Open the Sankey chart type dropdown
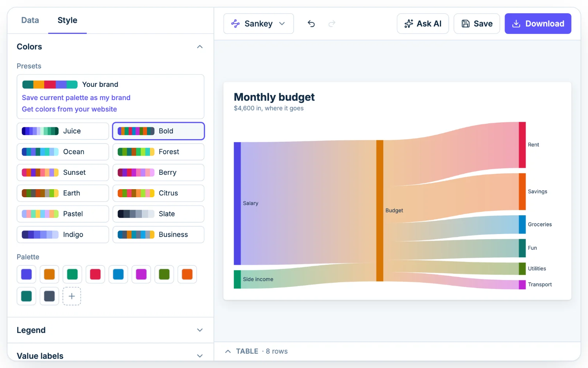This screenshot has height=368, width=588. click(258, 24)
